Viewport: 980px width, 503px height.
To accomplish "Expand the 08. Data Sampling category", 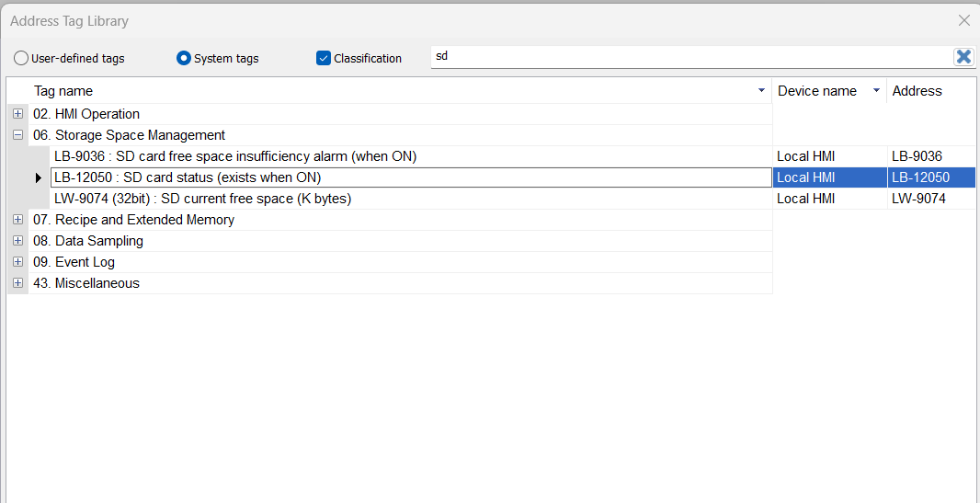I will pos(17,241).
